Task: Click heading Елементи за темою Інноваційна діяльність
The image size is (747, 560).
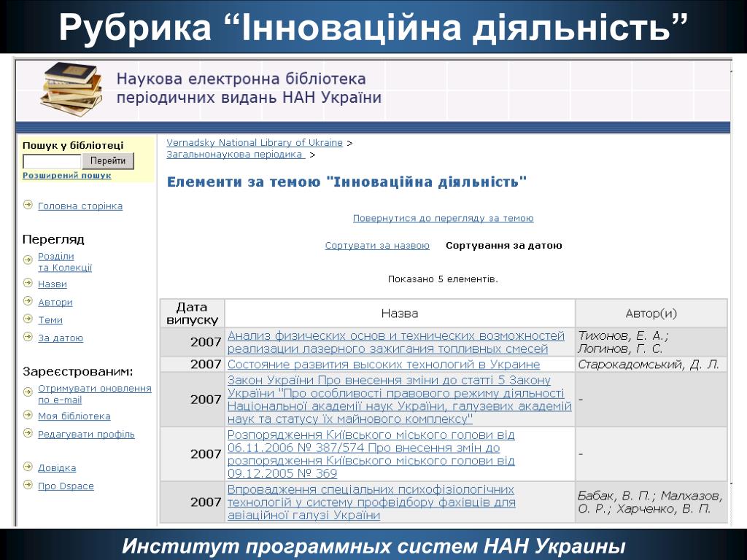Action: 347,182
